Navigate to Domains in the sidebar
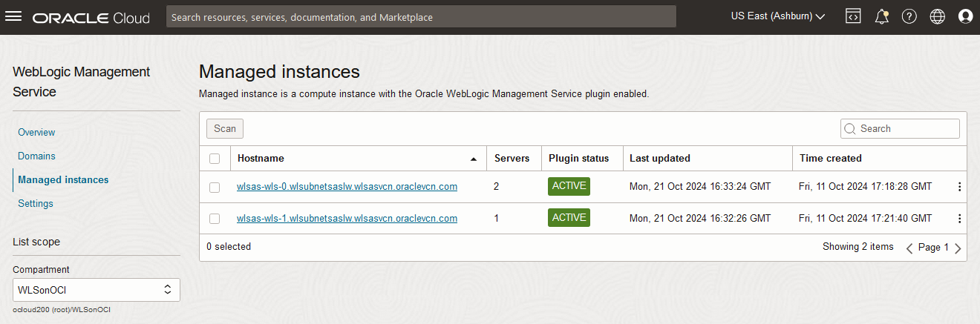 tap(36, 156)
